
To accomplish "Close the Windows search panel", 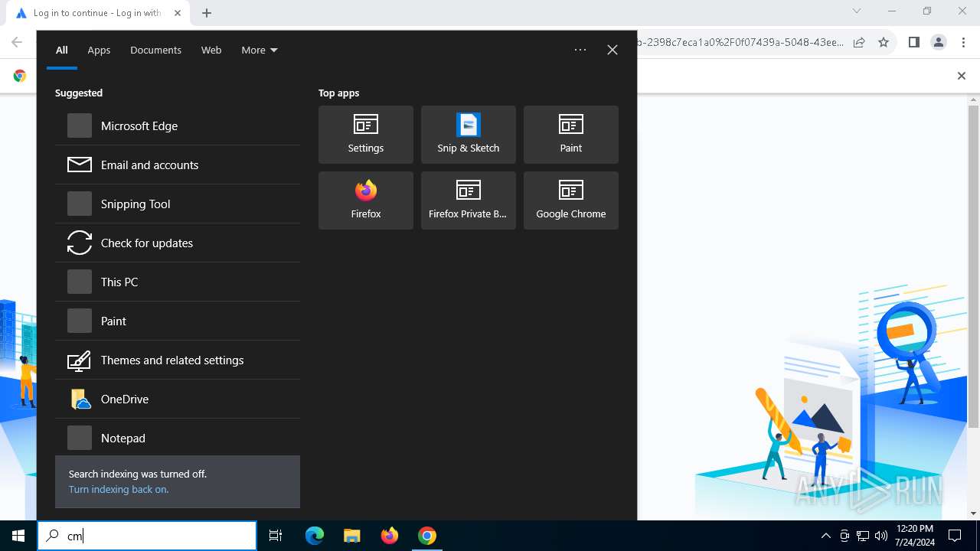I will click(612, 50).
